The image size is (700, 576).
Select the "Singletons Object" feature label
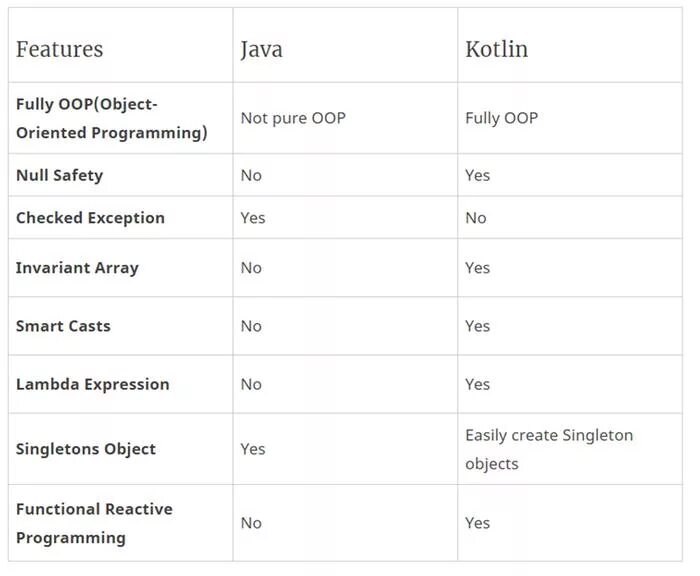(x=86, y=449)
